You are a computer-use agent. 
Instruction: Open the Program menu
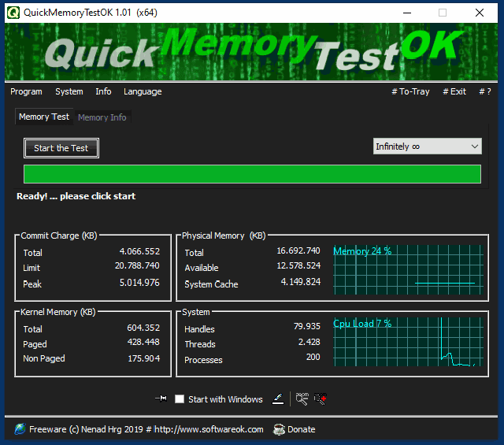pyautogui.click(x=26, y=91)
